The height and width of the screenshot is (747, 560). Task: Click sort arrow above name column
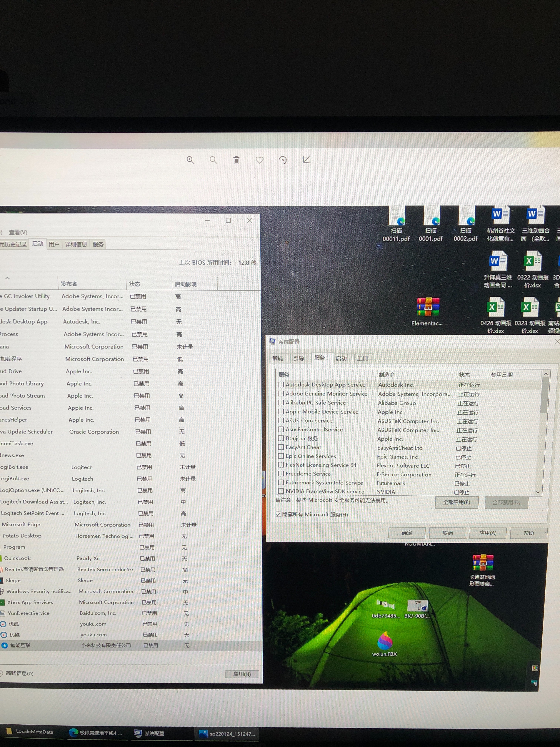coord(7,278)
